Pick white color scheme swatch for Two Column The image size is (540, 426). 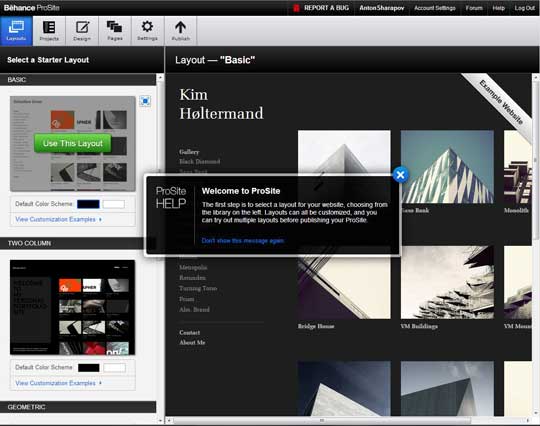(114, 367)
